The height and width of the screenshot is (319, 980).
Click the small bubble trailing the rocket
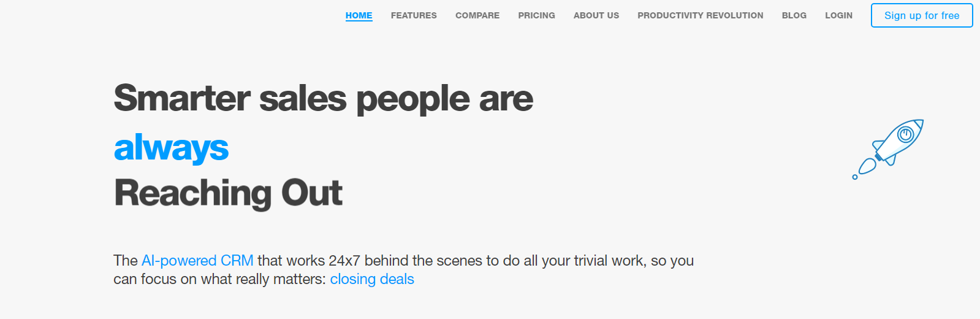tap(855, 177)
